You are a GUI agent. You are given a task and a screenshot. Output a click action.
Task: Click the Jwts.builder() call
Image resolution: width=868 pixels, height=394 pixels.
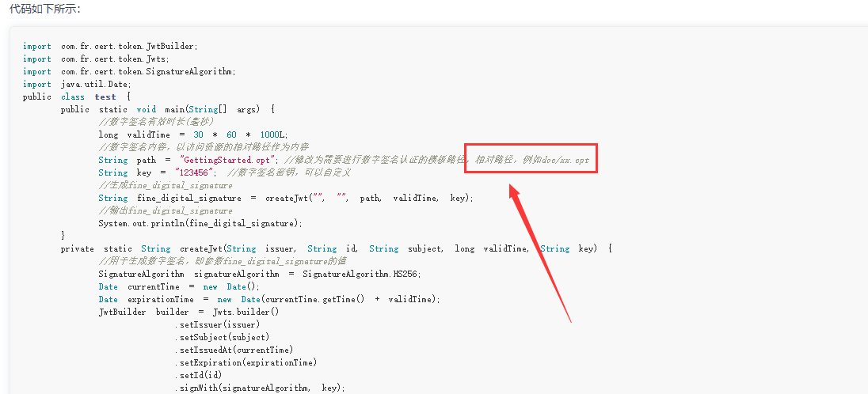coord(246,312)
